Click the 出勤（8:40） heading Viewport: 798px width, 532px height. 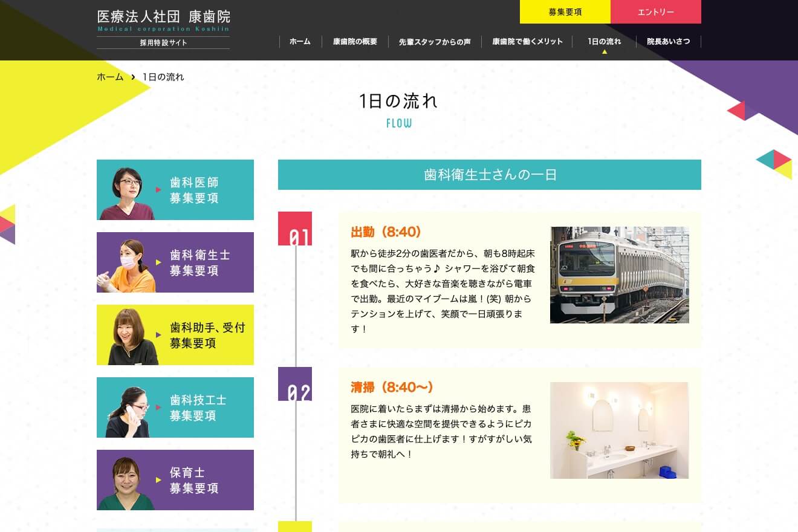click(x=386, y=232)
